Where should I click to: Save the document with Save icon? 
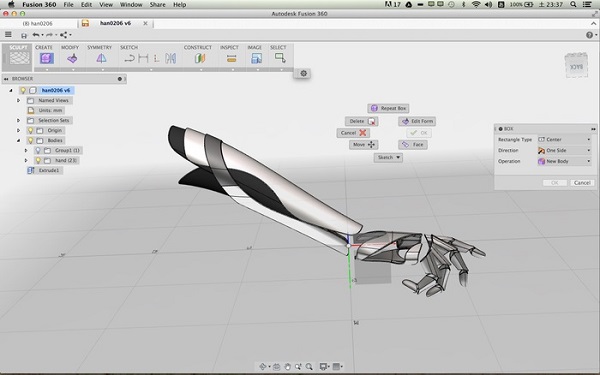[x=24, y=35]
